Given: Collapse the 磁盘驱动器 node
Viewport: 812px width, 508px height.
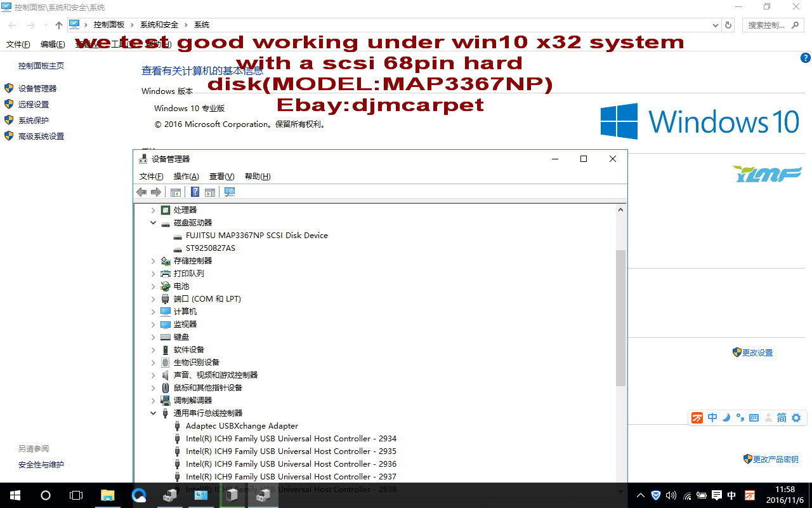Looking at the screenshot, I should [153, 223].
